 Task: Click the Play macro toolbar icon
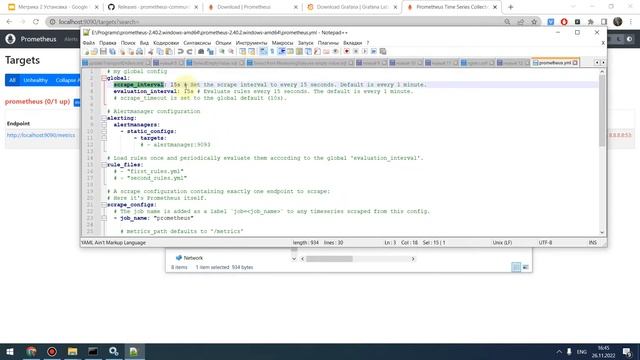pos(365,51)
